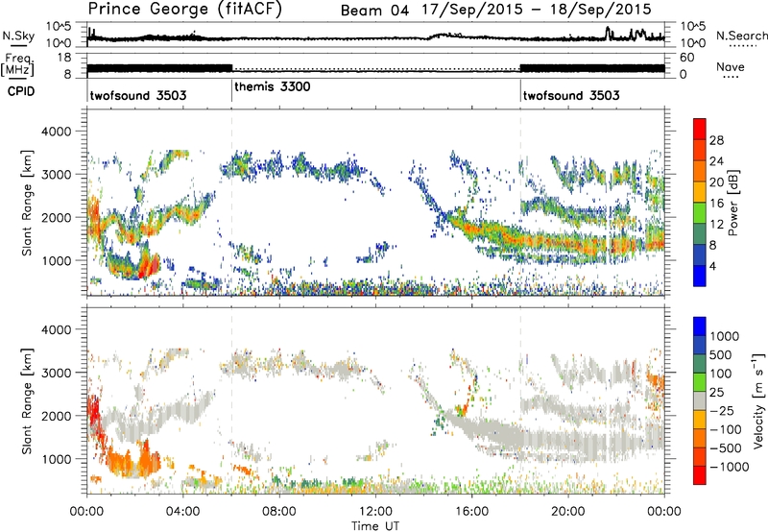
Task: Click the 'Nave' legend label
Action: [731, 67]
